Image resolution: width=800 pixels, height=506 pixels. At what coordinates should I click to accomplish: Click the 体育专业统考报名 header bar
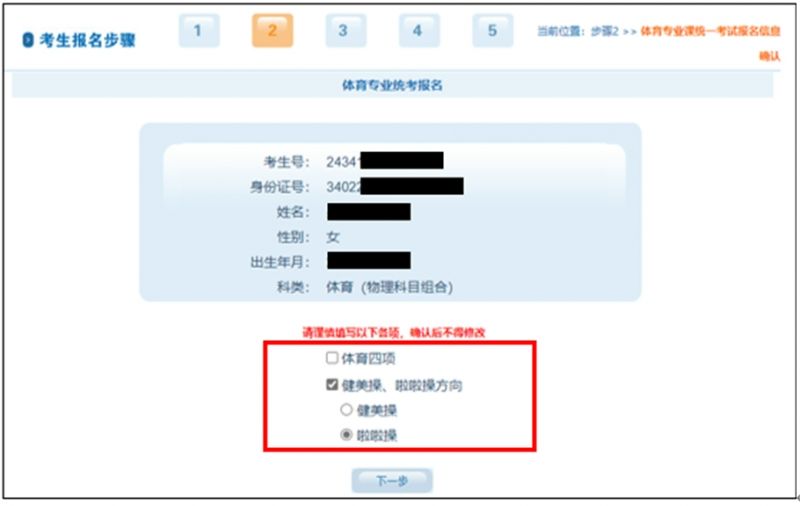coord(392,85)
